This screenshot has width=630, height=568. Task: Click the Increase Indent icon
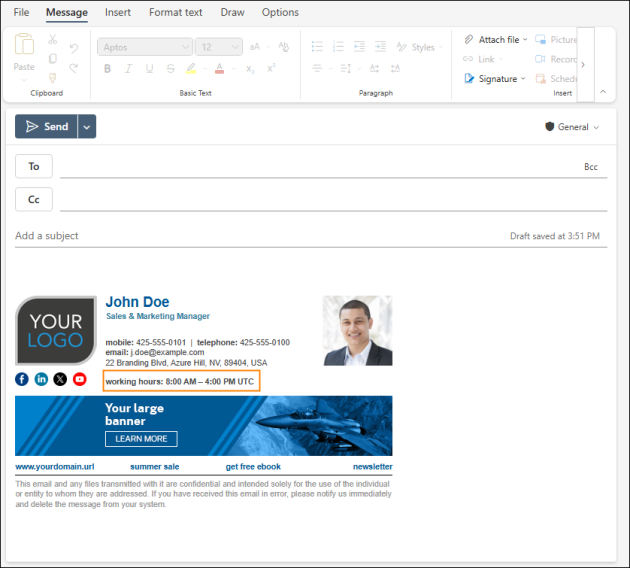380,47
